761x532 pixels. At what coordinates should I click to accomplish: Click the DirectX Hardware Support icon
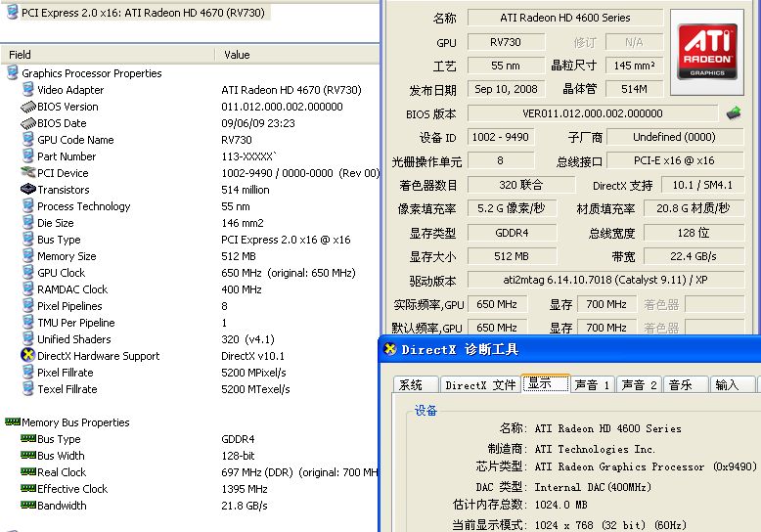coord(28,355)
